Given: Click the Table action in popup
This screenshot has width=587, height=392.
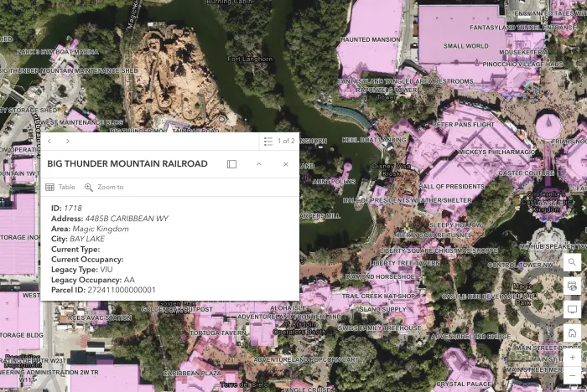Looking at the screenshot, I should pos(60,187).
